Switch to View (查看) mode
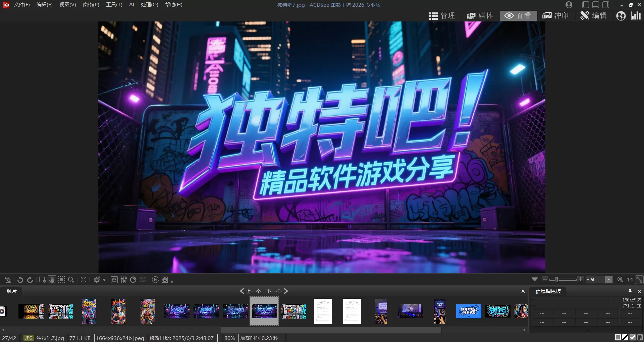The image size is (644, 342). tap(518, 16)
